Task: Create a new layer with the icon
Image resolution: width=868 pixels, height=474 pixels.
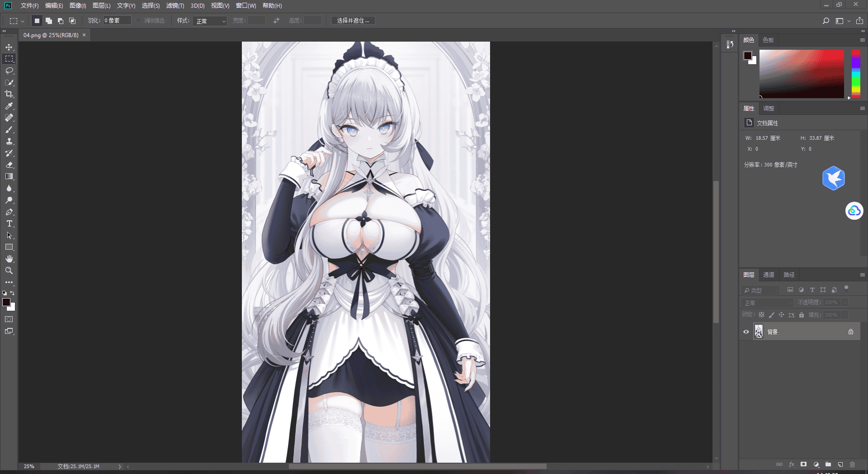Action: (x=840, y=465)
